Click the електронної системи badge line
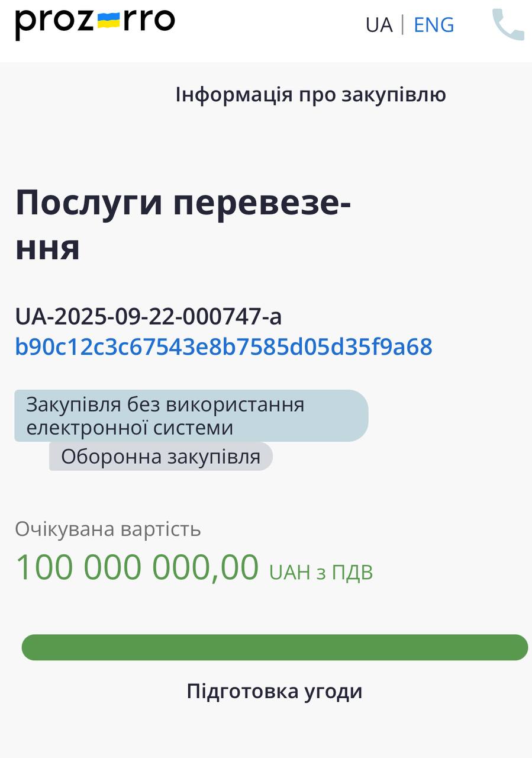 130,428
